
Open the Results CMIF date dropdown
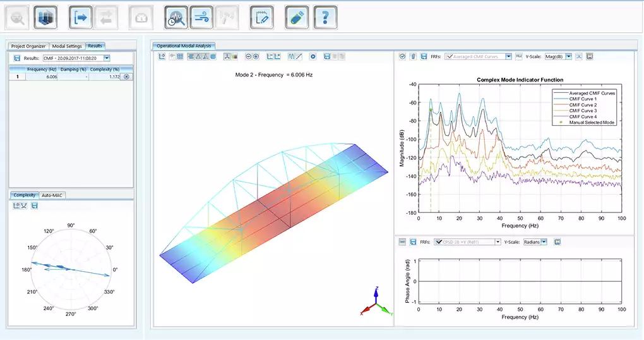click(x=107, y=58)
